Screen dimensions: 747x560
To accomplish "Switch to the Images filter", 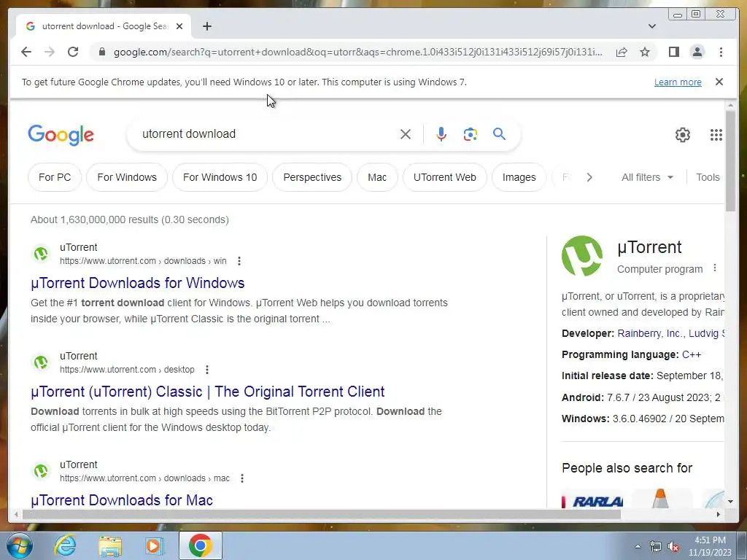I will [519, 177].
